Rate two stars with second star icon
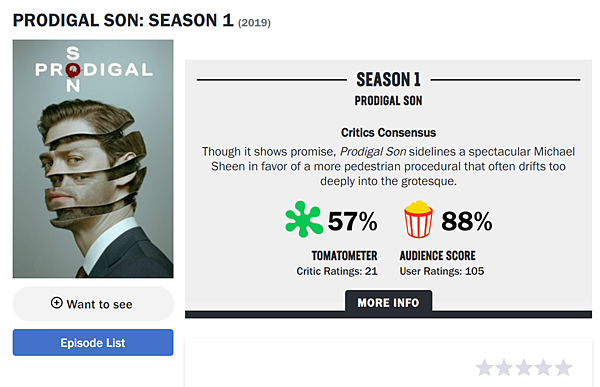 pos(504,367)
